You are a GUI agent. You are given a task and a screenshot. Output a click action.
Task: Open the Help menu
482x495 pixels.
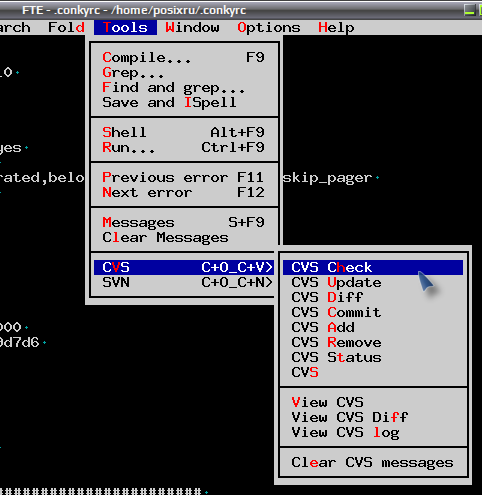[336, 27]
